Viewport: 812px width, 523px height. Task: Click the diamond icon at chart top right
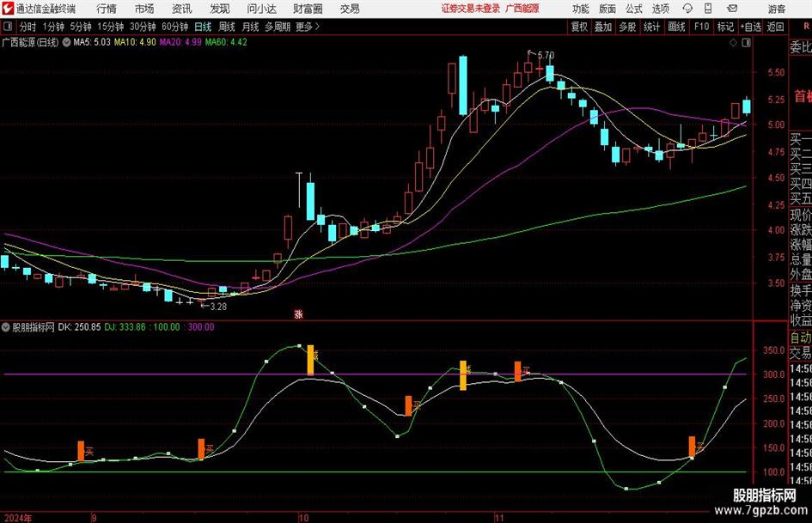[733, 43]
